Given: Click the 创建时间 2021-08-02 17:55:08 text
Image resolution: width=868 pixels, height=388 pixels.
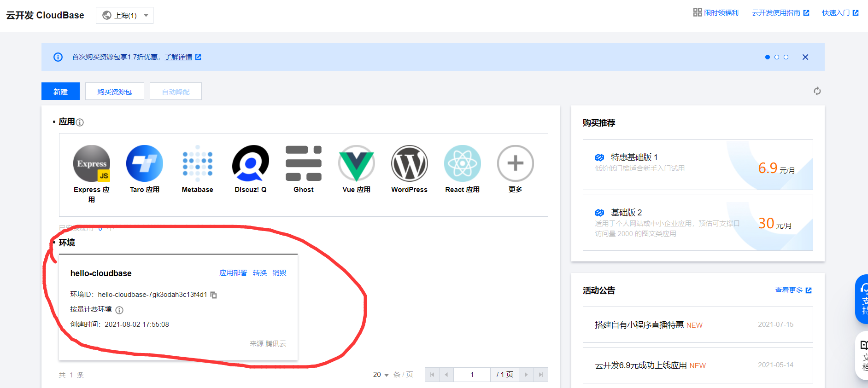Looking at the screenshot, I should pos(120,324).
